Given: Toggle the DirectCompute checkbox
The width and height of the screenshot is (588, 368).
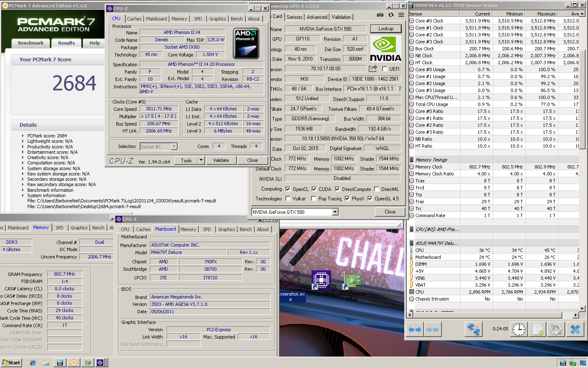Looking at the screenshot, I should coord(337,189).
